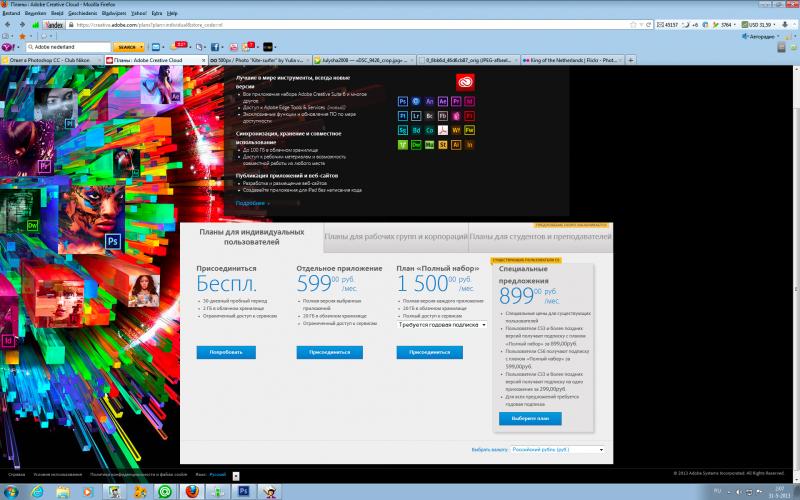Click join button under 1 500 руб. plan
Image resolution: width=800 pixels, height=500 pixels.
pyautogui.click(x=430, y=352)
